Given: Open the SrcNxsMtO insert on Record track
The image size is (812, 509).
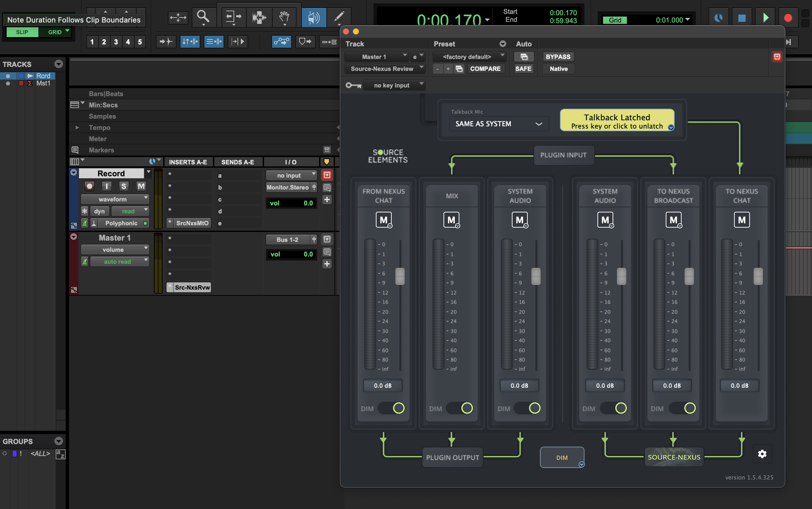Looking at the screenshot, I should (x=192, y=223).
